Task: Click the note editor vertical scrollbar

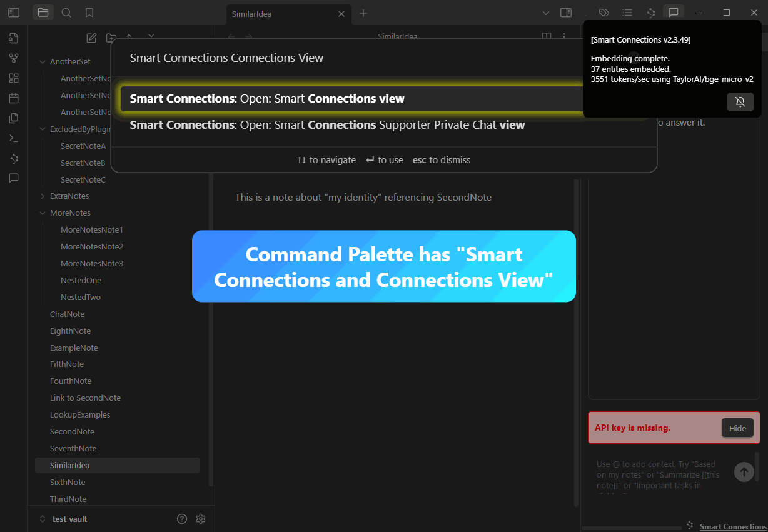Action: point(577,343)
